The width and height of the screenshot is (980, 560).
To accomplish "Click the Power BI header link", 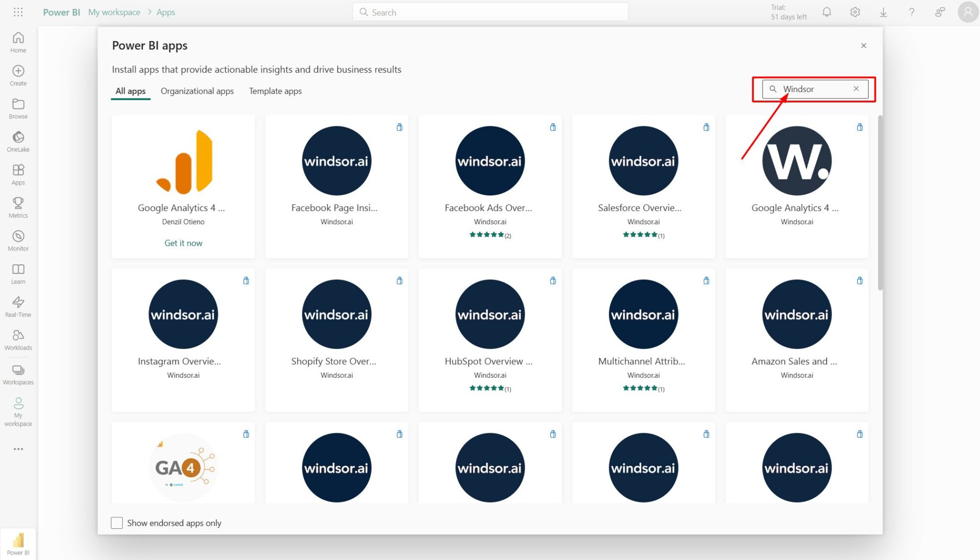I will [x=61, y=12].
